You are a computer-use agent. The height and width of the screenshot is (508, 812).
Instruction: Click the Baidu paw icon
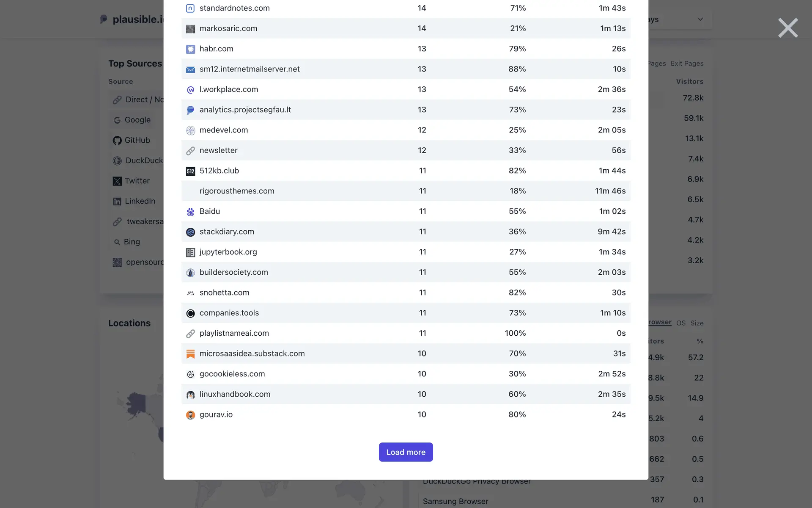(190, 212)
